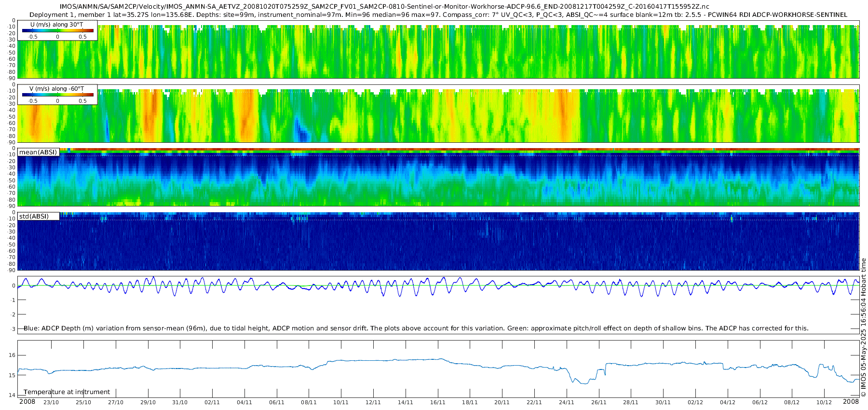Image resolution: width=868 pixels, height=410 pixels.
Task: Click the -3 tick on depth variation axis
Action: (13, 329)
